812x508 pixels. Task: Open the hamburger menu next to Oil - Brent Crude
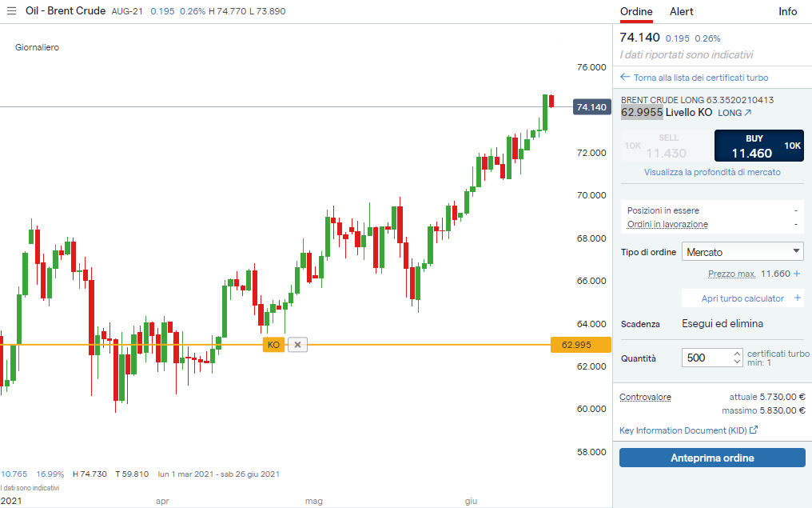(x=11, y=11)
